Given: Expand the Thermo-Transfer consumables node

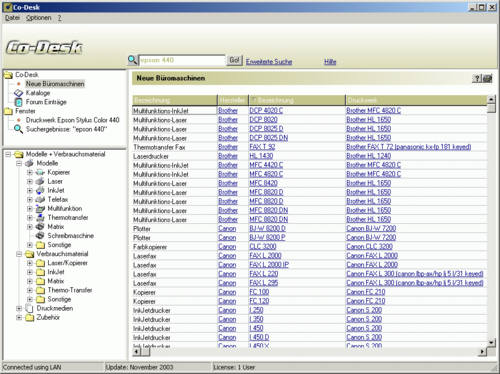Looking at the screenshot, I should coord(30,290).
